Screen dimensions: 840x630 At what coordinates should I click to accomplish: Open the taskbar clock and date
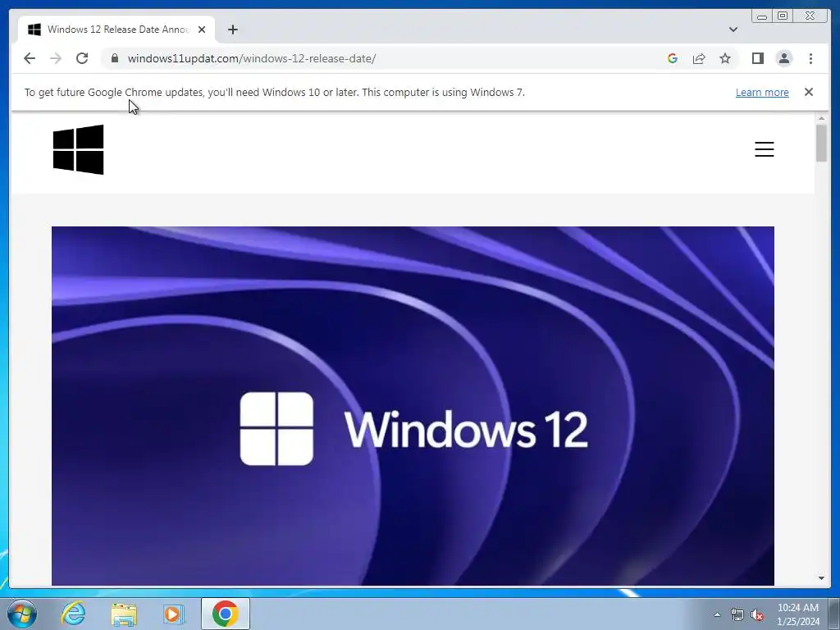[x=797, y=614]
